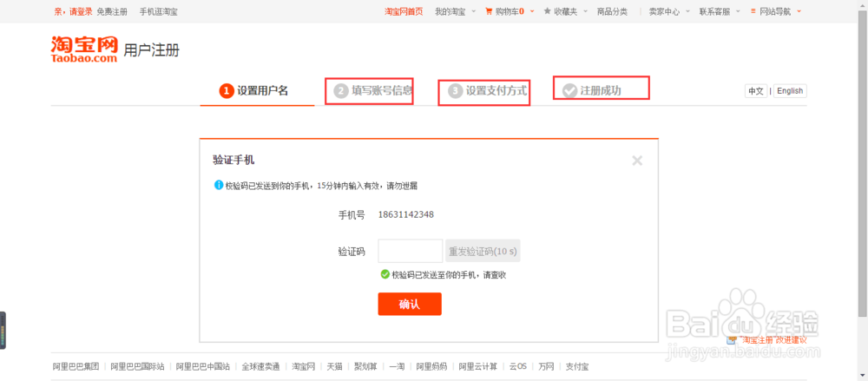
Task: Open 淘宝网首页 in top navigation
Action: point(404,11)
